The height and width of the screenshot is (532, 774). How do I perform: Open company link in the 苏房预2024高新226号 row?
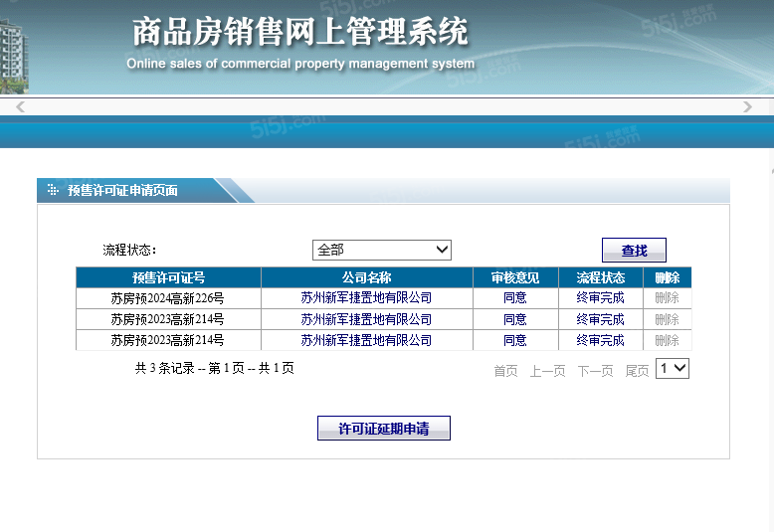coord(366,298)
